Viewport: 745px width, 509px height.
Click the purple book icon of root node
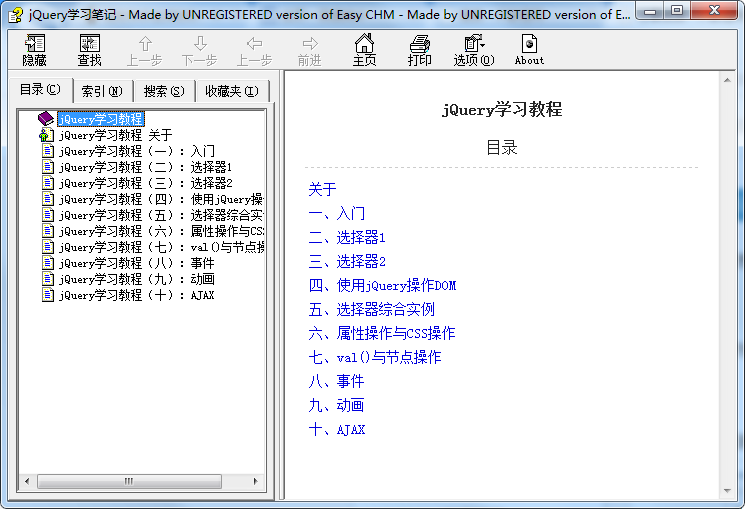coord(47,119)
